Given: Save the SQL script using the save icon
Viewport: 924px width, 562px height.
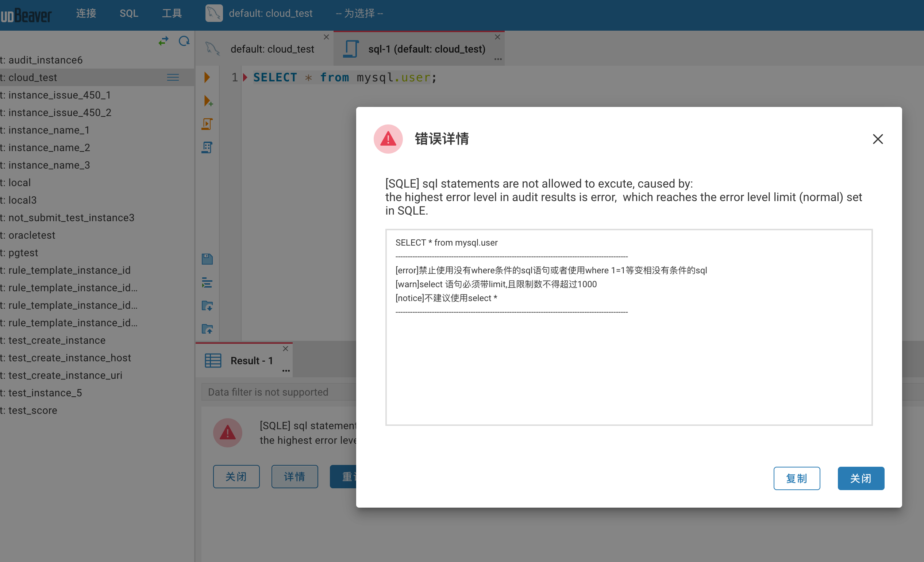Looking at the screenshot, I should [207, 259].
